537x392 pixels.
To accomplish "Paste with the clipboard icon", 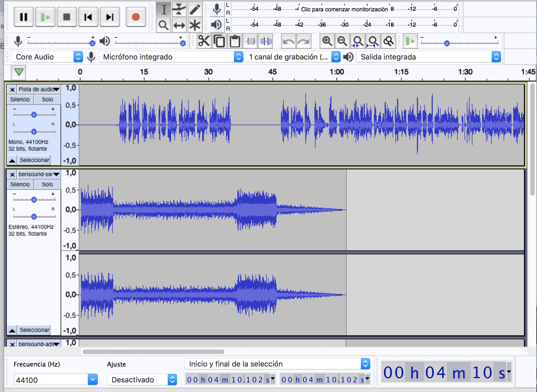I will point(235,41).
